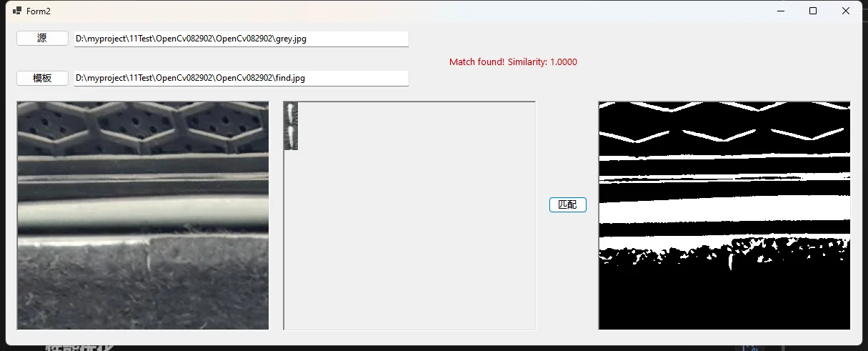Minimize the Form2 window
868x351 pixels.
[779, 11]
